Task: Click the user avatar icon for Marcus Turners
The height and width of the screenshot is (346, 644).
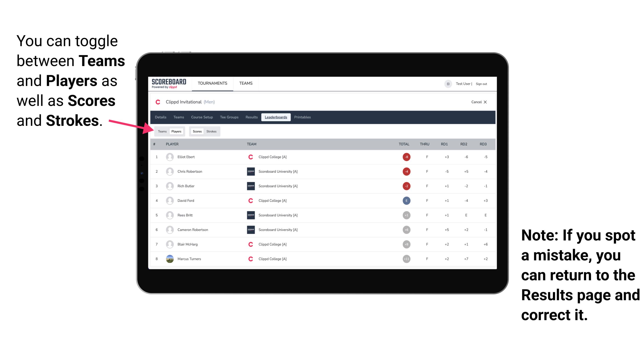Action: click(170, 259)
